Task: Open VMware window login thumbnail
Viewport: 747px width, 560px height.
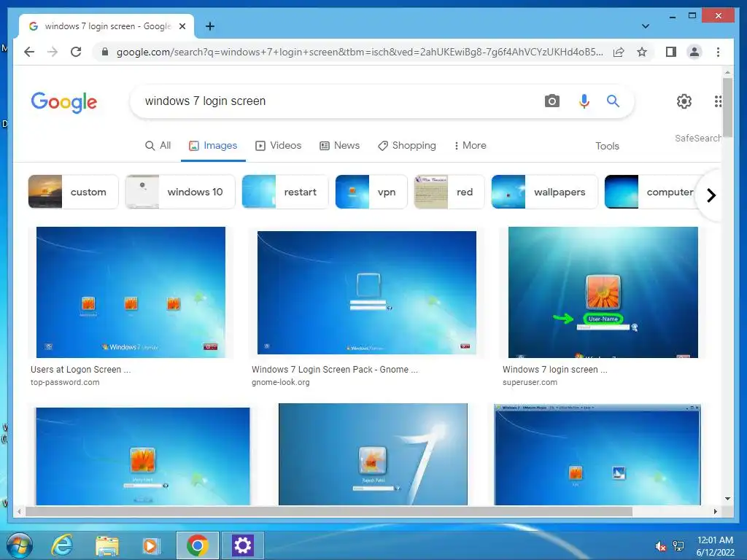Action: (x=597, y=454)
